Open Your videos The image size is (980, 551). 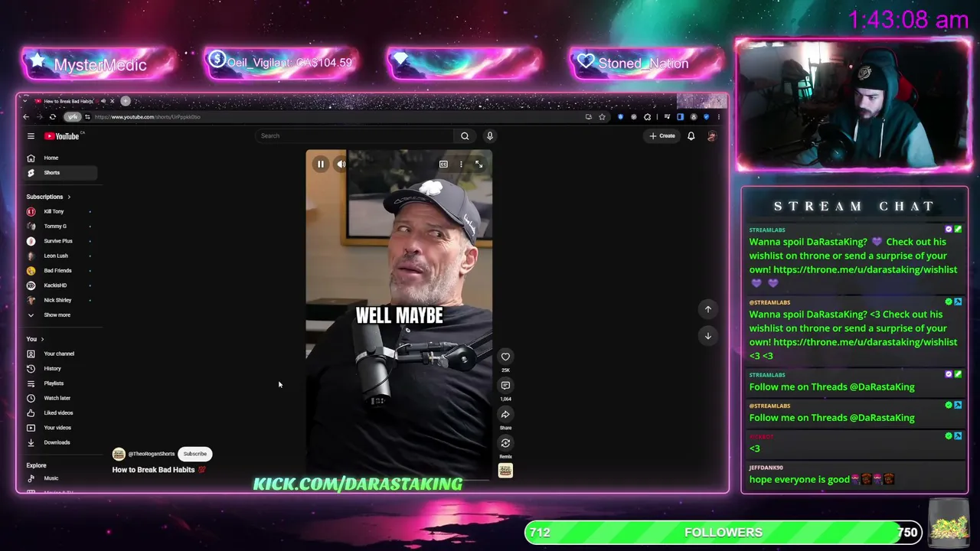point(60,428)
